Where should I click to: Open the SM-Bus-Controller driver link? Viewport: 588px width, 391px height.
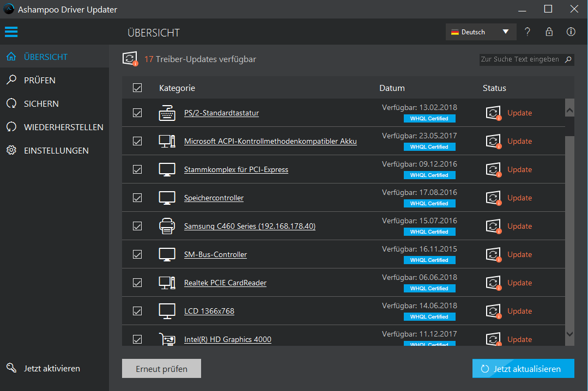click(215, 254)
